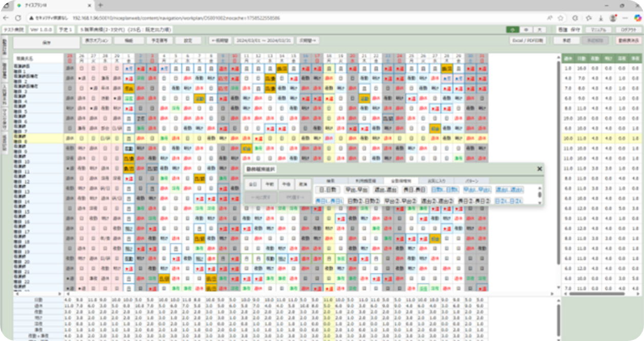Open the 表示オプション menu
644x341 pixels.
[x=96, y=40]
